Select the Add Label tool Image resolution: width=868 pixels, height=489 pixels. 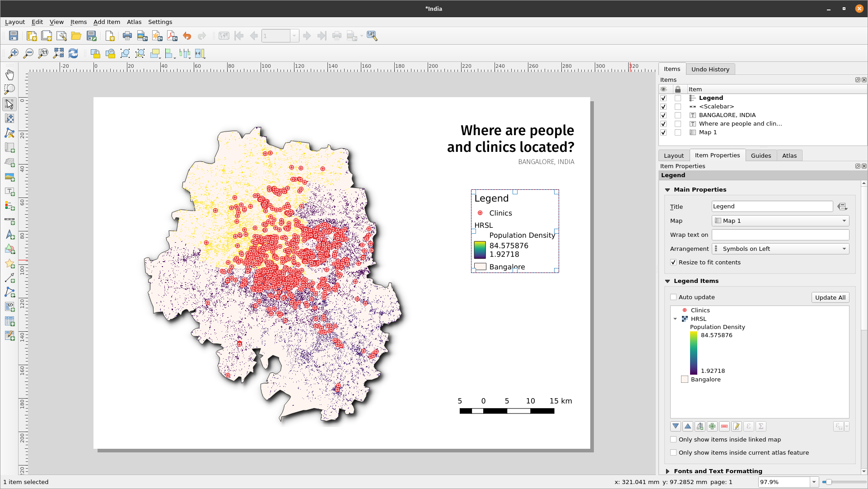click(x=9, y=191)
